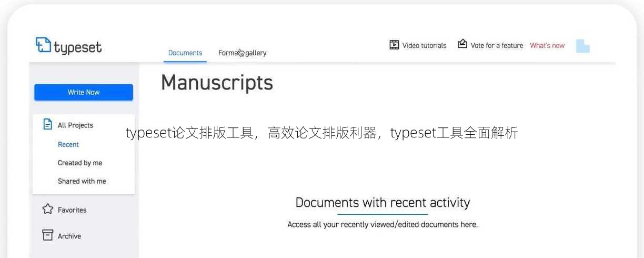Open the Archive section
The image size is (644, 258).
69,236
